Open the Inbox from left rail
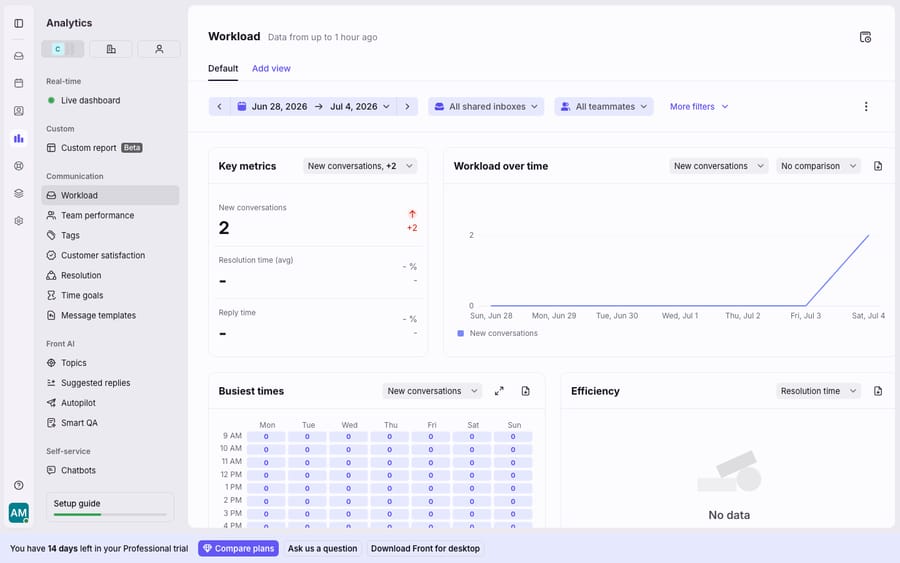 (x=18, y=56)
